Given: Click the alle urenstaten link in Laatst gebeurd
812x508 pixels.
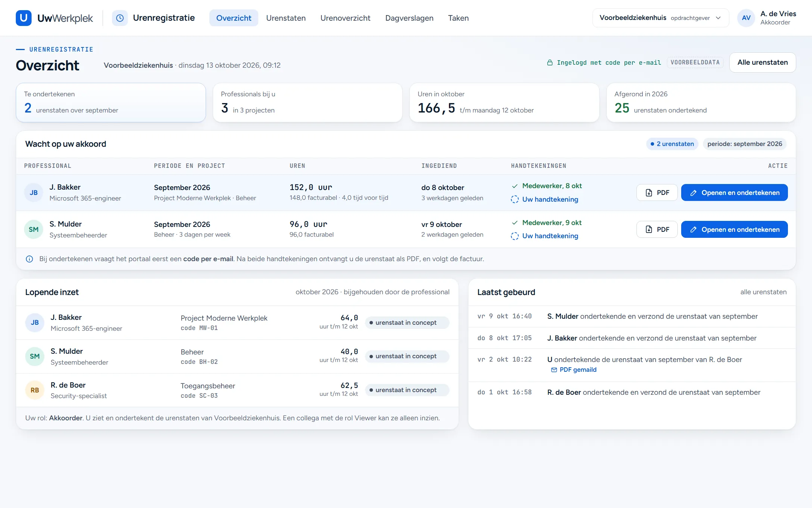Looking at the screenshot, I should point(763,292).
